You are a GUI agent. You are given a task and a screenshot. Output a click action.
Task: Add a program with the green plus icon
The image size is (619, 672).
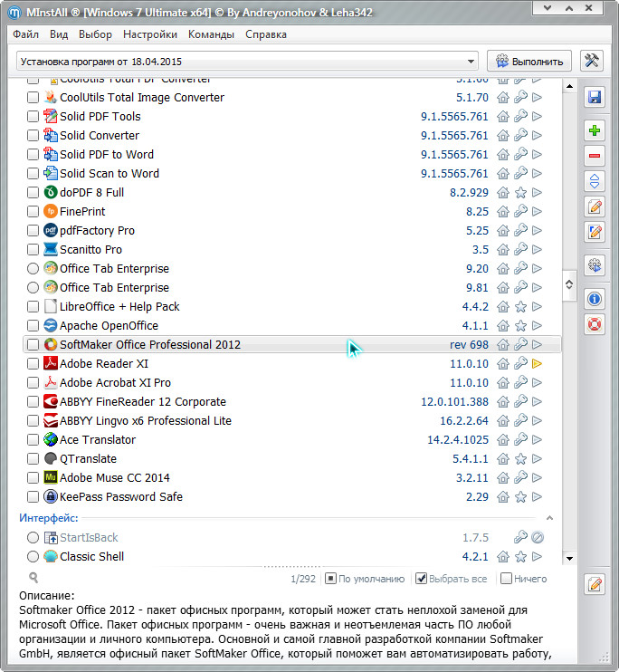pyautogui.click(x=595, y=130)
